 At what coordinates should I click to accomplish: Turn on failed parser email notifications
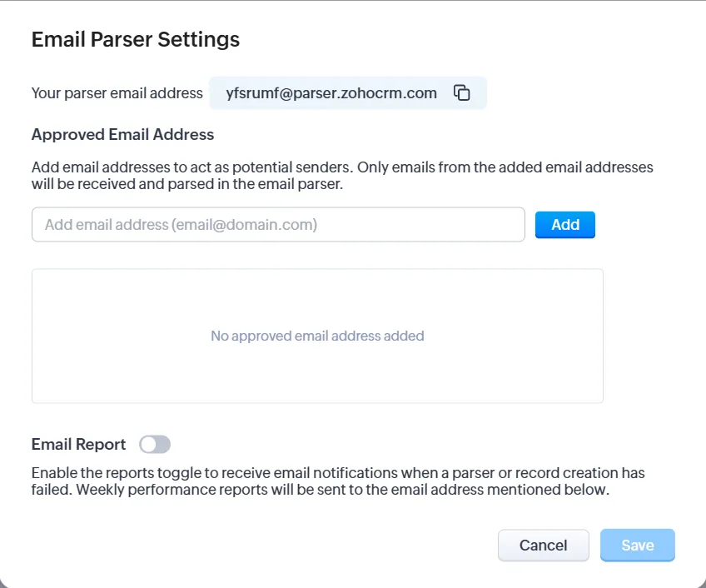pos(155,444)
